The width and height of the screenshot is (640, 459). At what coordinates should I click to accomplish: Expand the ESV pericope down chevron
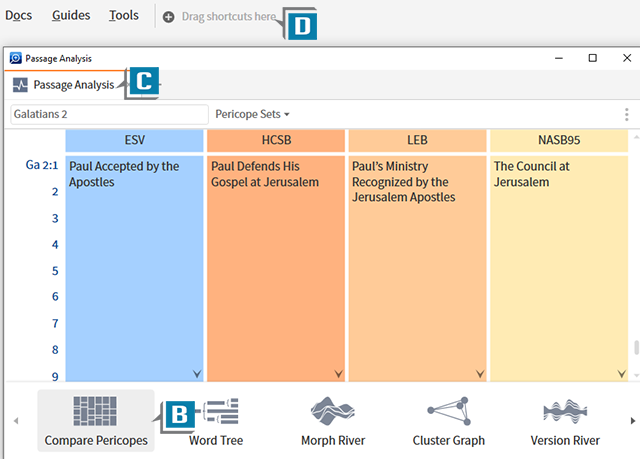197,373
